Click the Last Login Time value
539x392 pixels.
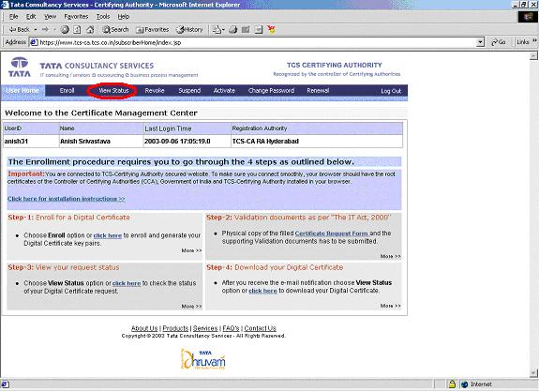point(177,142)
